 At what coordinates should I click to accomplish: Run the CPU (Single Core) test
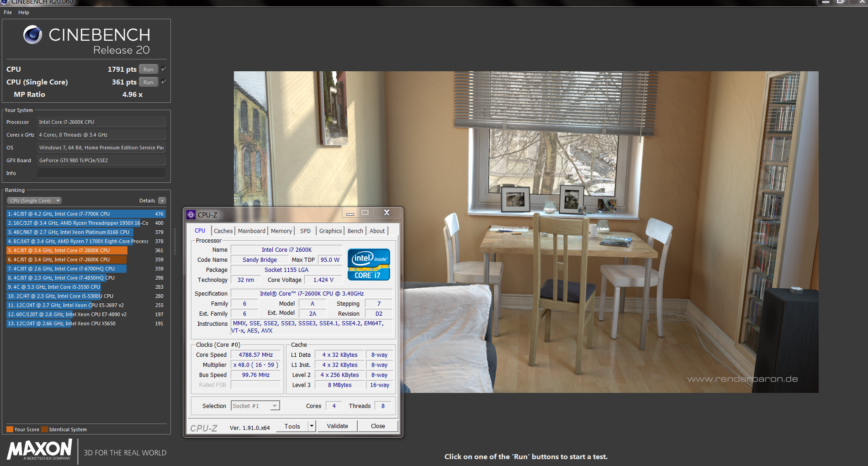pos(148,82)
